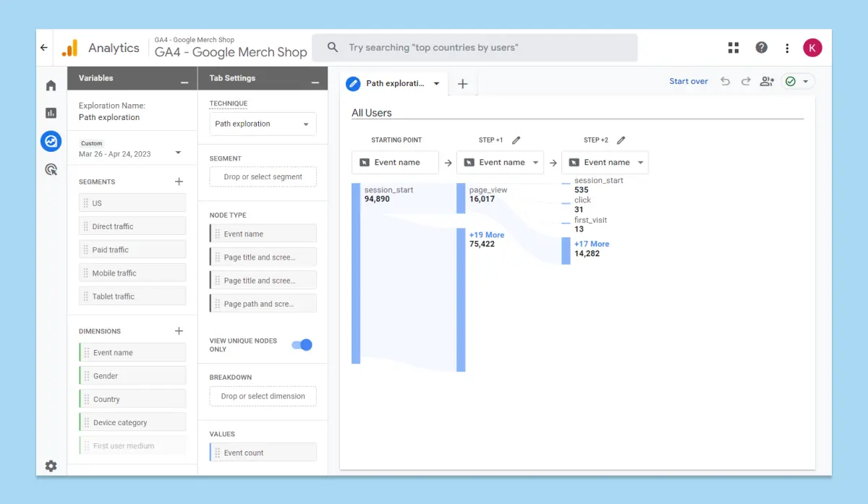Open the sampling status check dropdown
The height and width of the screenshot is (504, 868).
798,82
